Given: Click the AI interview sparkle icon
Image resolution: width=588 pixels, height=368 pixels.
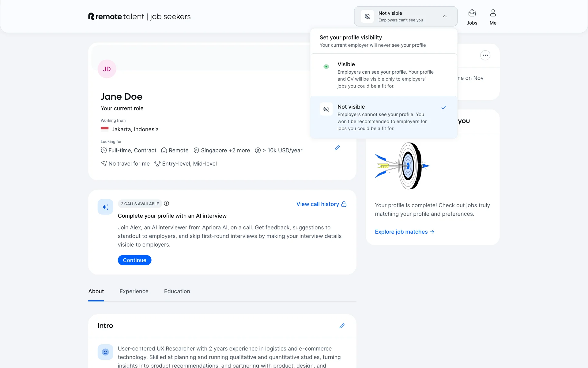Looking at the screenshot, I should [x=105, y=207].
